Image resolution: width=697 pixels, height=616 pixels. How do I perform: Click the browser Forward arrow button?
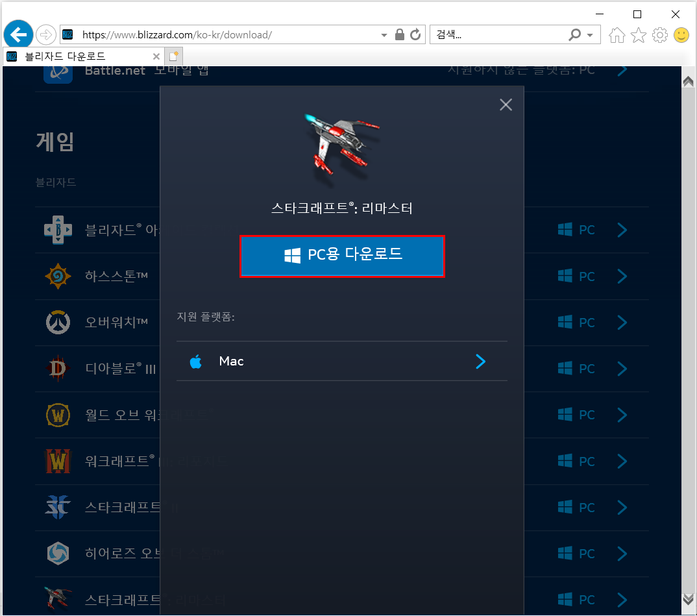point(46,34)
